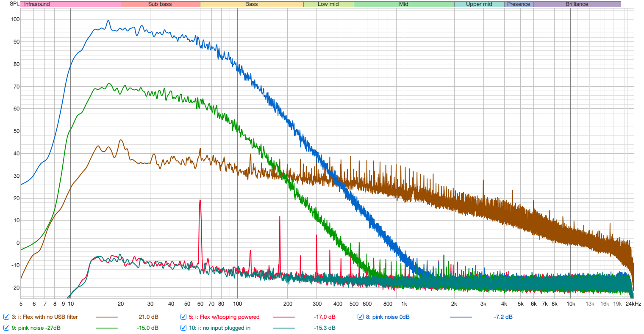
Task: Click the brown line swatch for Flex no USB filter
Action: [106, 317]
